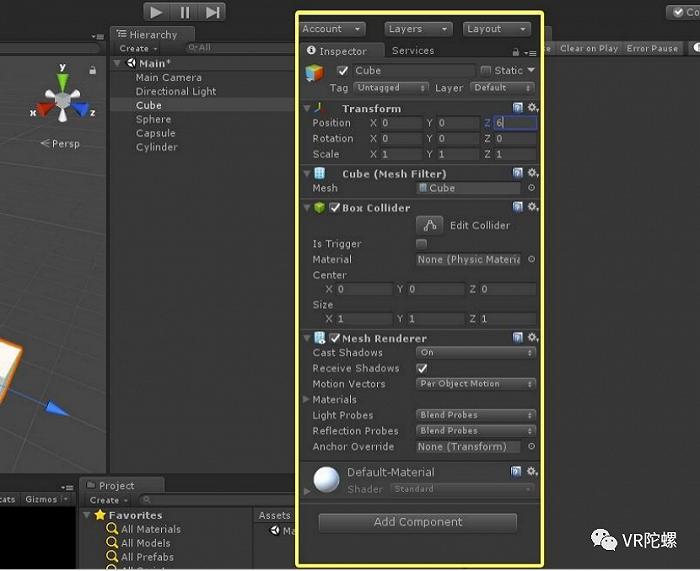Open Anchor Override object picker circle

531,446
